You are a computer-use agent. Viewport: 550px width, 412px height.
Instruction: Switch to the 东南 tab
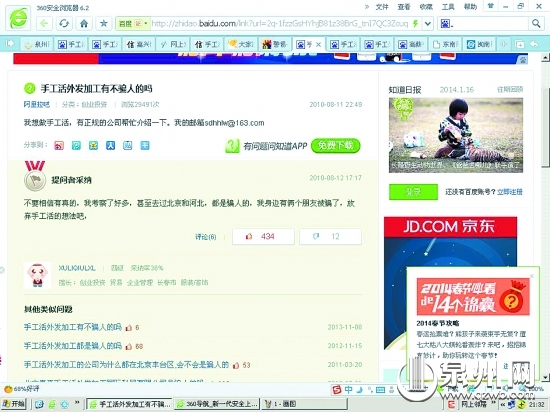click(x=445, y=44)
